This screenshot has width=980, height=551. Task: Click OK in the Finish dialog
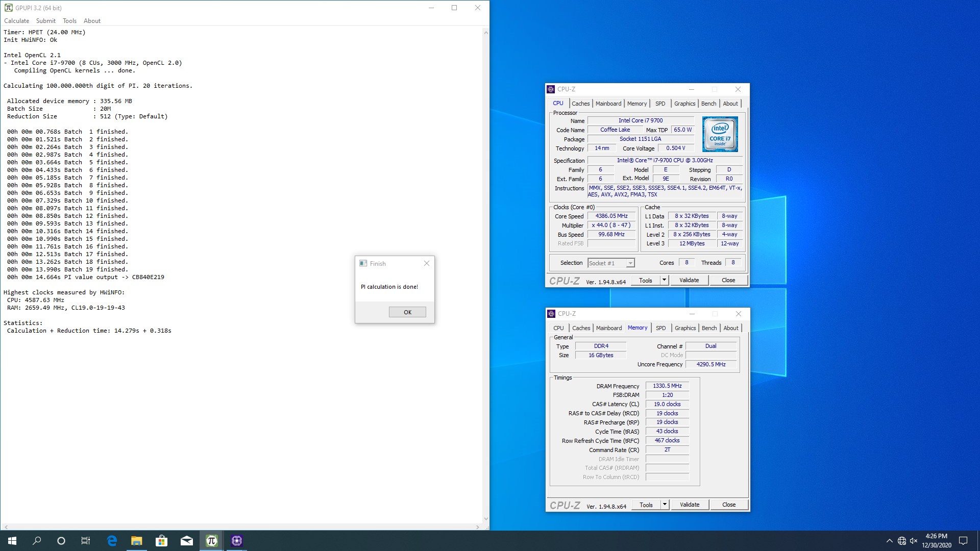click(407, 312)
